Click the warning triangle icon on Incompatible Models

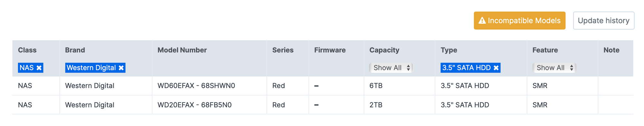point(482,21)
